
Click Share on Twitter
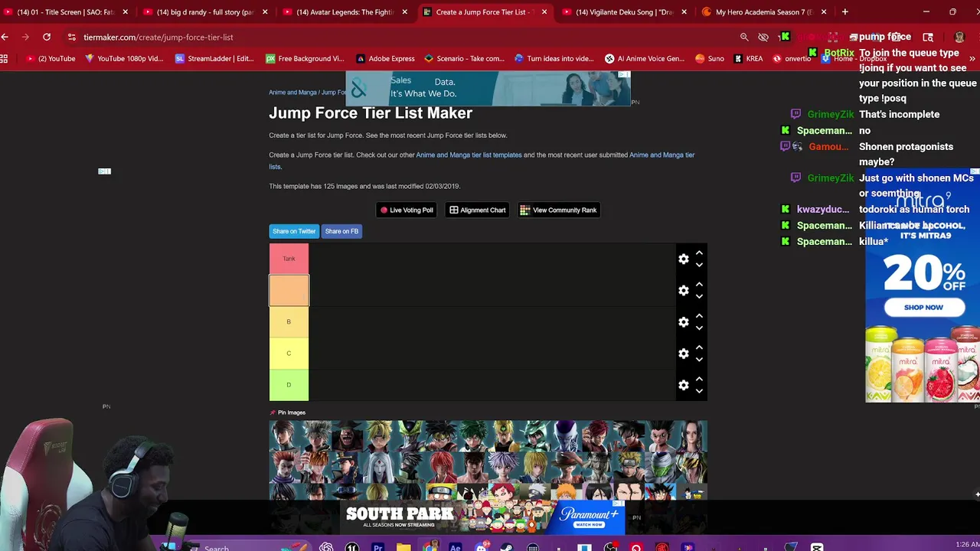click(294, 231)
